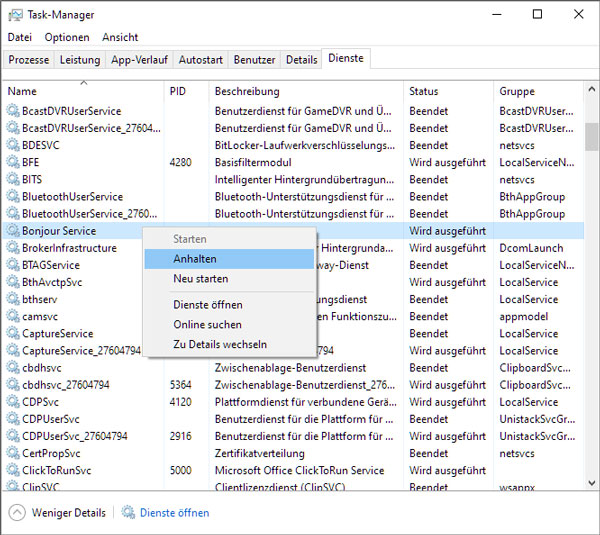Click PID value 5000
The height and width of the screenshot is (535, 600).
coord(181,470)
